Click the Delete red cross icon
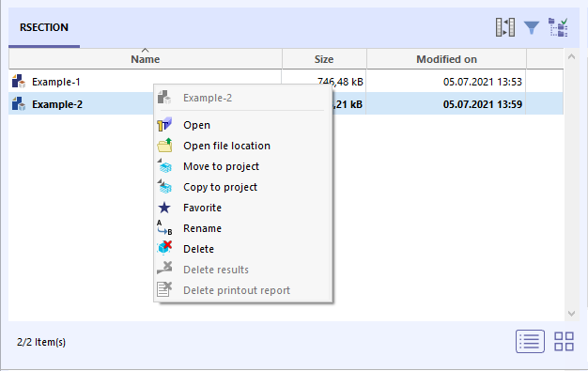Viewport: 588px width, 371px height. (164, 248)
